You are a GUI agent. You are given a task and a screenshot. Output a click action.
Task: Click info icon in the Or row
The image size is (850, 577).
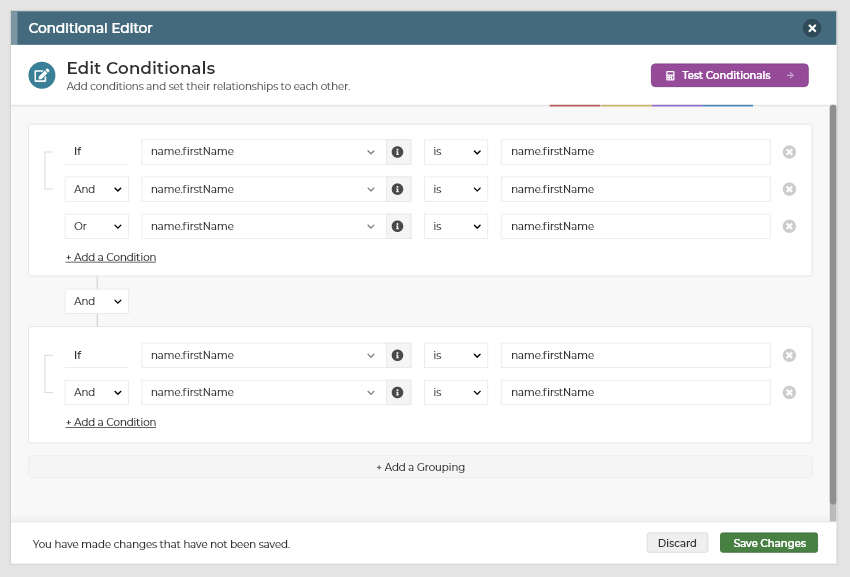(x=398, y=226)
